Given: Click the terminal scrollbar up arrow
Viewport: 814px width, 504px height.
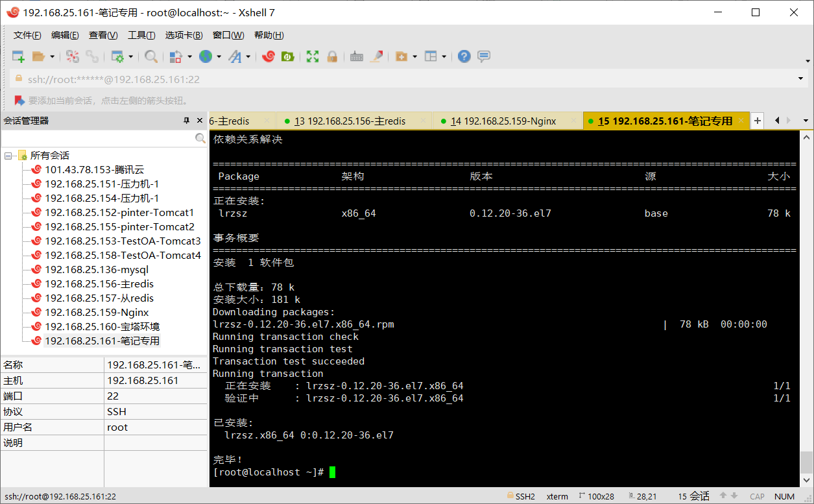Looking at the screenshot, I should point(806,137).
